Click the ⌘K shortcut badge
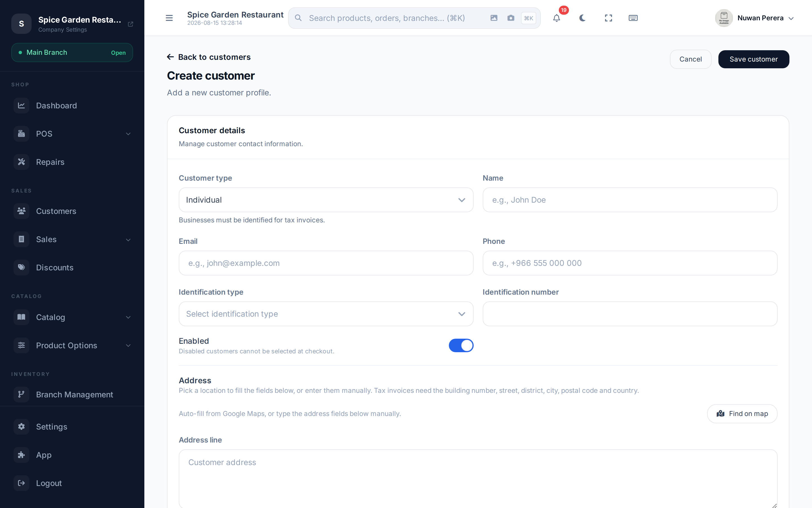This screenshot has height=508, width=812. click(528, 18)
